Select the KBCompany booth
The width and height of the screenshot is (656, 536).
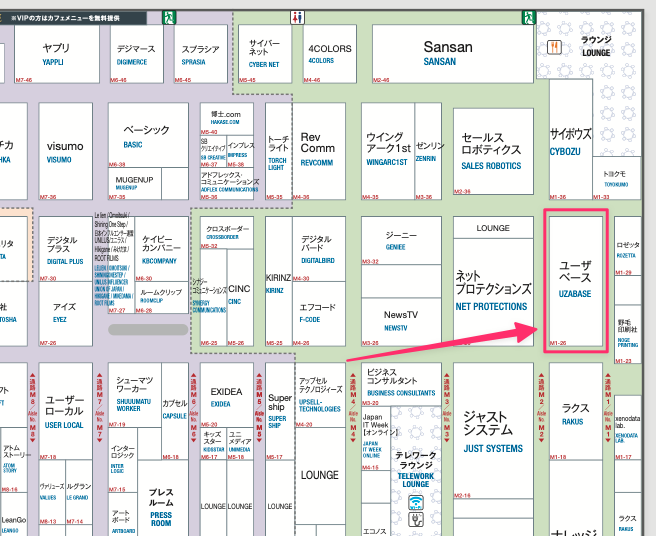coord(161,249)
